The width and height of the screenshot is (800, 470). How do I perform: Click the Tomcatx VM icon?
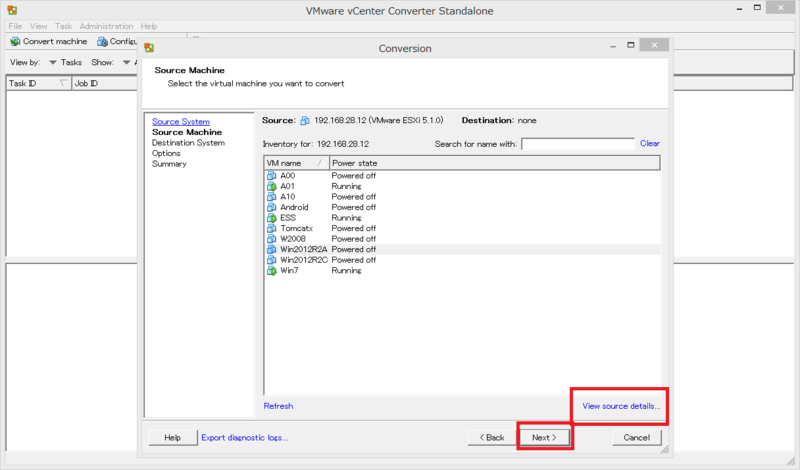tap(271, 228)
